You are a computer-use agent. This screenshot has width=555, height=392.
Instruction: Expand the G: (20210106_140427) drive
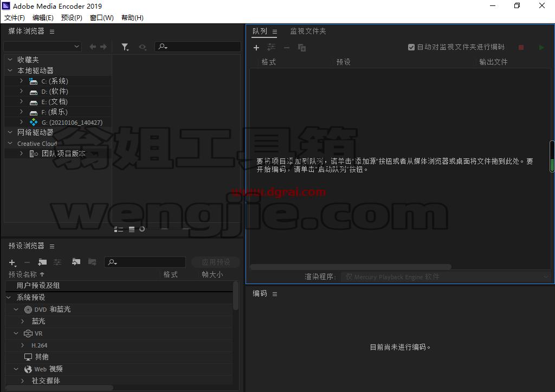tap(21, 122)
